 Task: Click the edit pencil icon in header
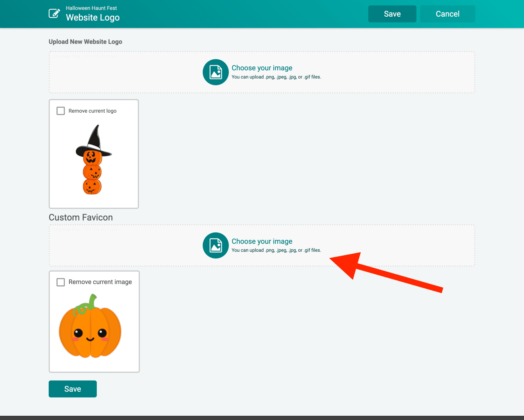54,14
